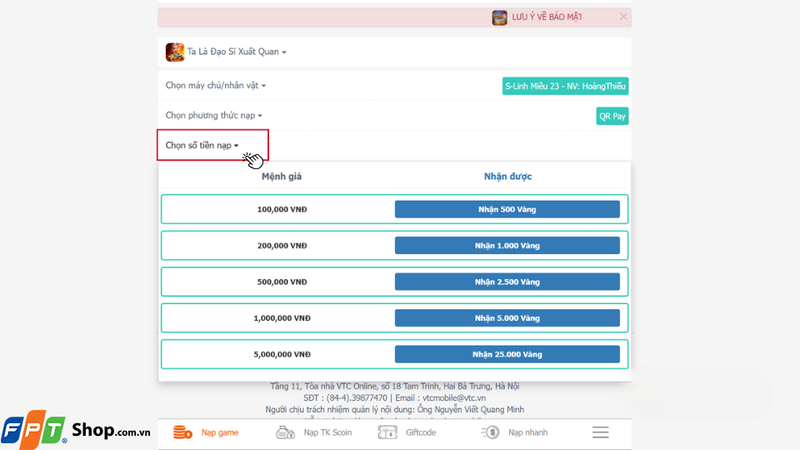
Task: Switch to Nạp TK Scoin tab
Action: [x=328, y=433]
